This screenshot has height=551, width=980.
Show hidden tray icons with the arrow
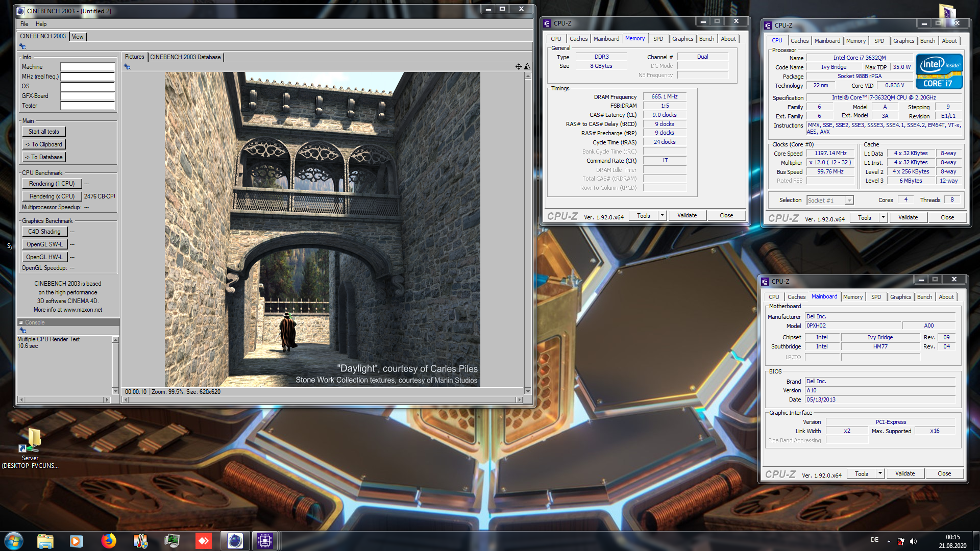click(889, 541)
